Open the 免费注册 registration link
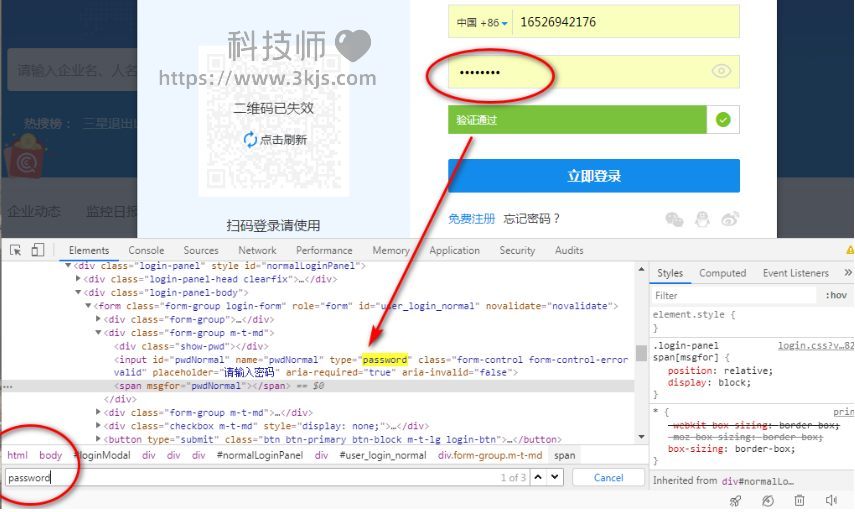Viewport: 855px width, 512px height. (x=472, y=219)
